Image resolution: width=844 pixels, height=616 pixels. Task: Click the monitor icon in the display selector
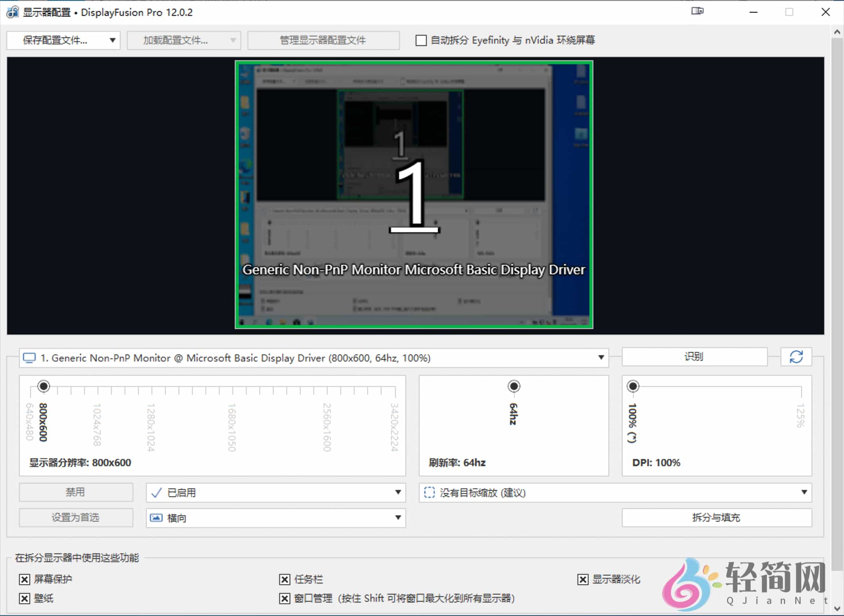pos(29,358)
